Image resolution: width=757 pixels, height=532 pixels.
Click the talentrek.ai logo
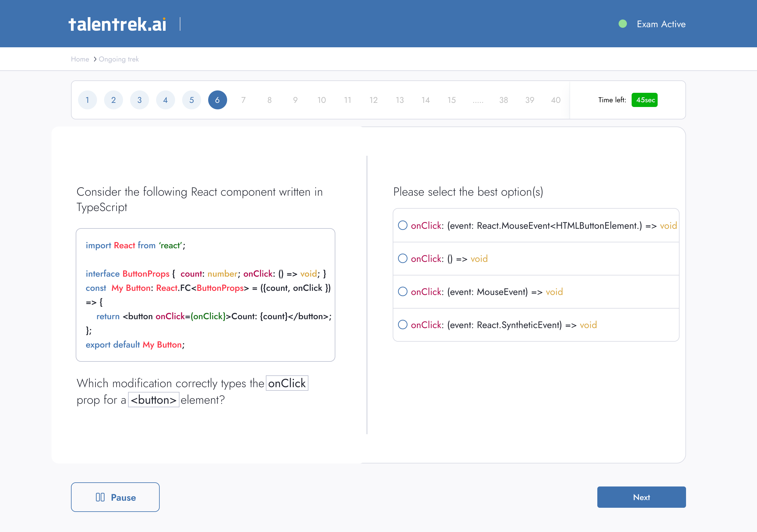pos(117,25)
